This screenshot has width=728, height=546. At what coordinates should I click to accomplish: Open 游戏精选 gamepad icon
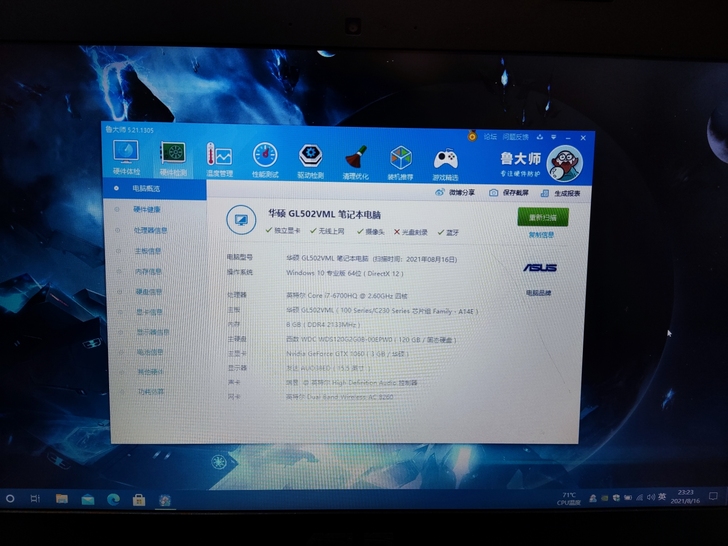click(x=446, y=164)
